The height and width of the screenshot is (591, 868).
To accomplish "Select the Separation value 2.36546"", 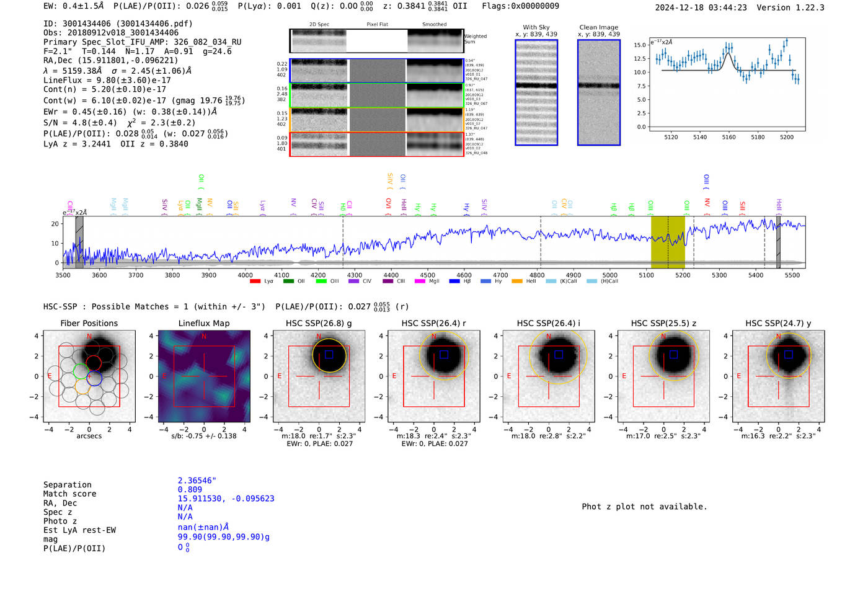I will click(x=197, y=481).
